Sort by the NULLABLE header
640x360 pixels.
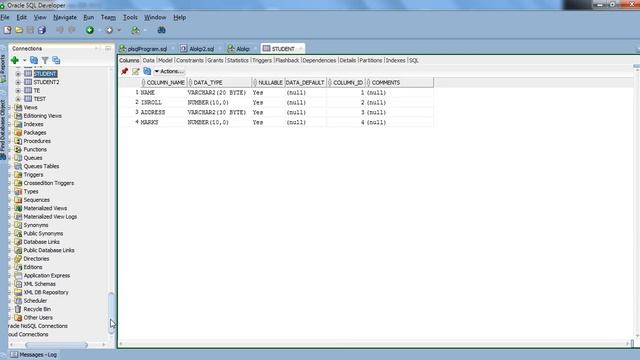pos(268,82)
